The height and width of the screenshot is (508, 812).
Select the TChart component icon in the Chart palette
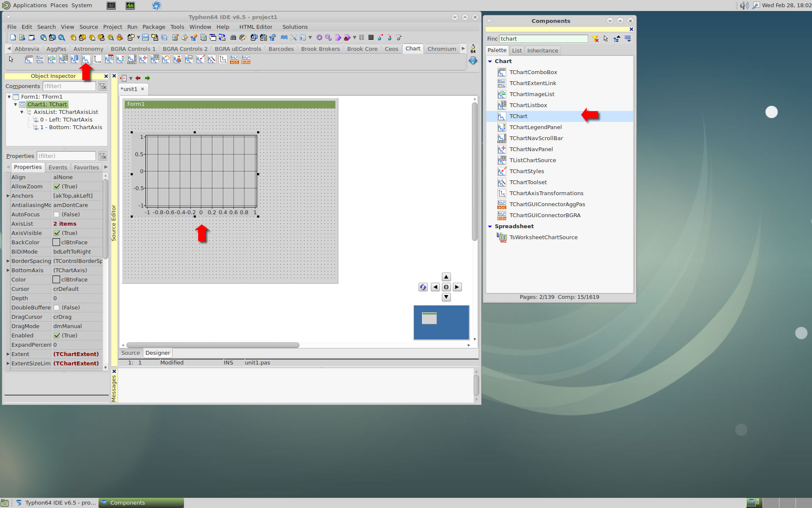click(x=86, y=60)
